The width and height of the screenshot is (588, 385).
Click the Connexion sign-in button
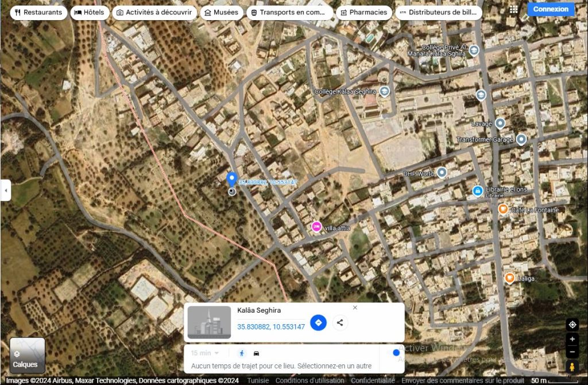click(550, 9)
